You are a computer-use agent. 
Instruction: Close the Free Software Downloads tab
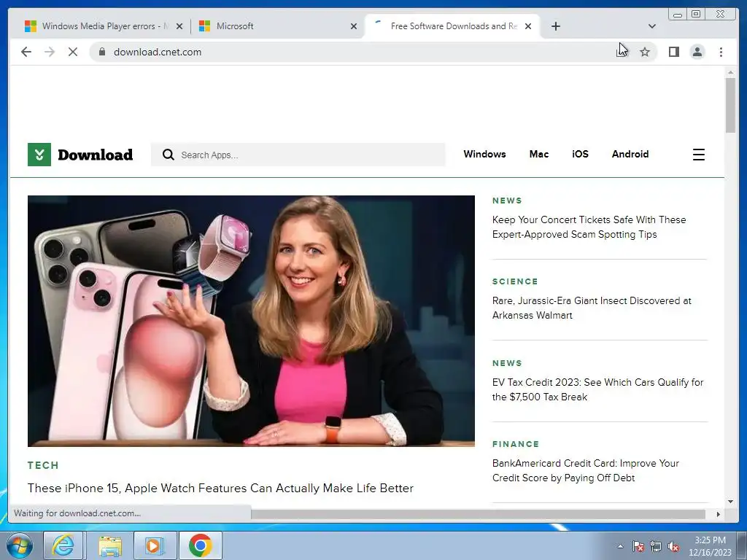pyautogui.click(x=528, y=27)
